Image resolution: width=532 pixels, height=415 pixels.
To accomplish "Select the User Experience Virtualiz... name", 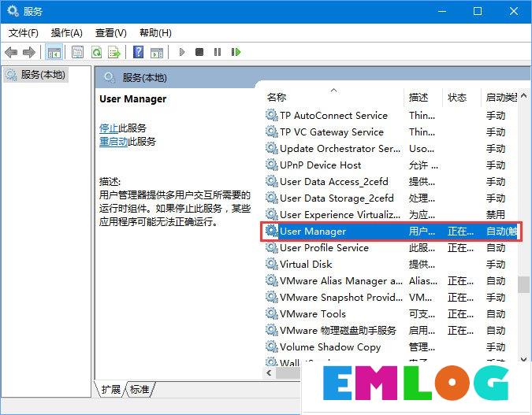I will click(x=340, y=215).
